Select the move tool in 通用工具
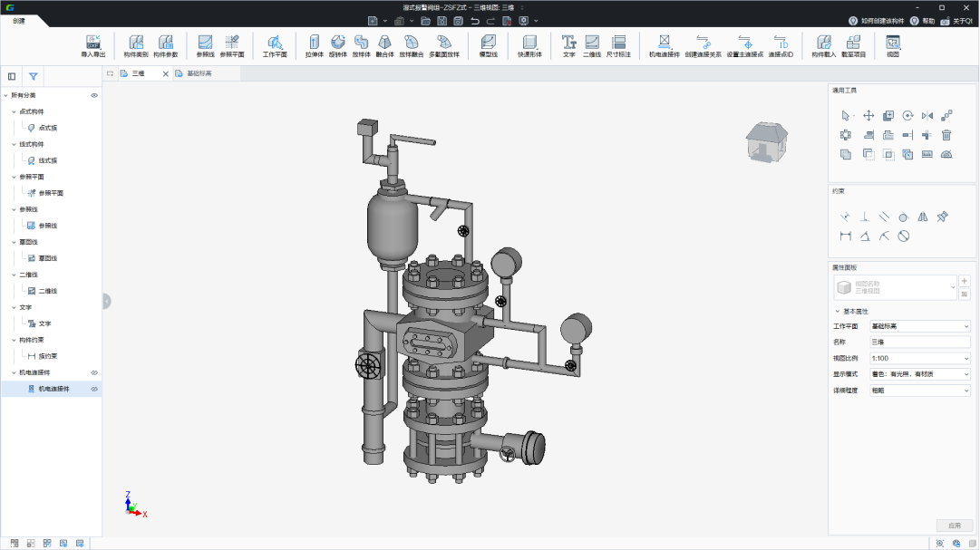 (x=868, y=115)
